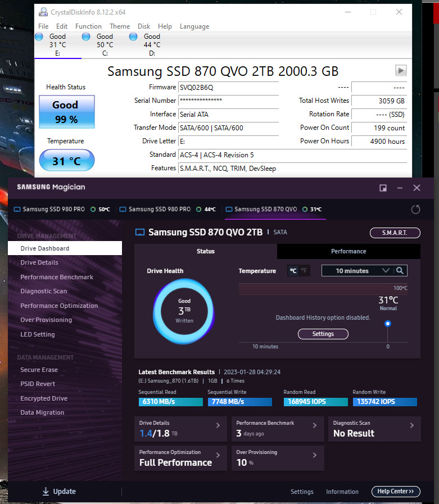Click the Random Read 168945 IOPS bar
The height and width of the screenshot is (504, 439).
pos(316,402)
